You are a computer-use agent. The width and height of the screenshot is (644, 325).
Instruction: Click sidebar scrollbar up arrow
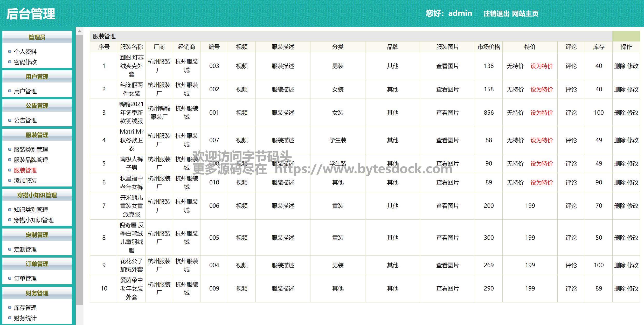80,31
